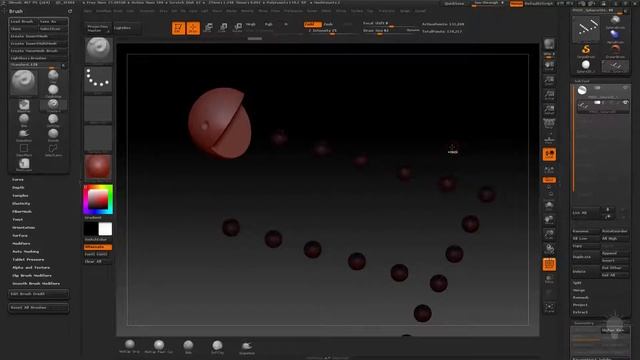The image size is (640, 360).
Task: Click the Load Brush button
Action: [24, 22]
